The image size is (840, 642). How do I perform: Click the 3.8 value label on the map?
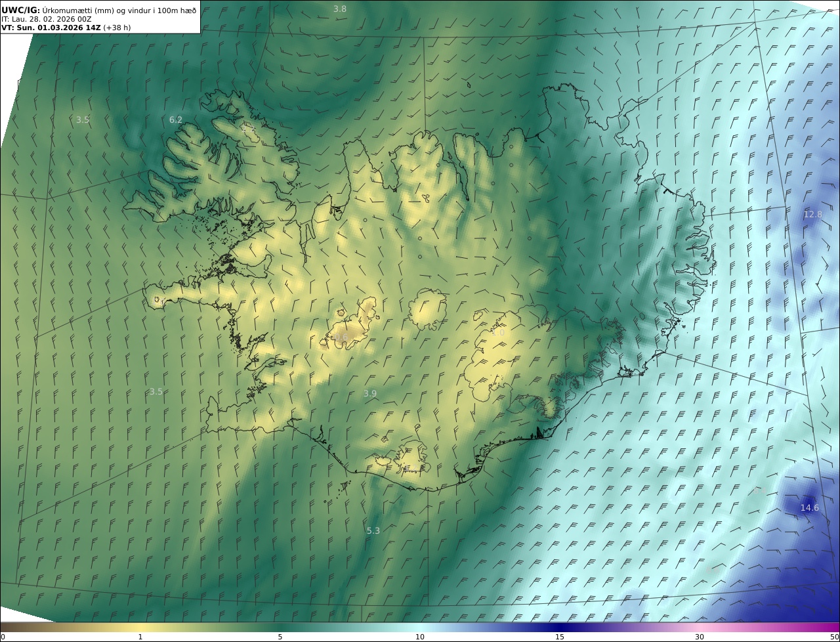340,9
